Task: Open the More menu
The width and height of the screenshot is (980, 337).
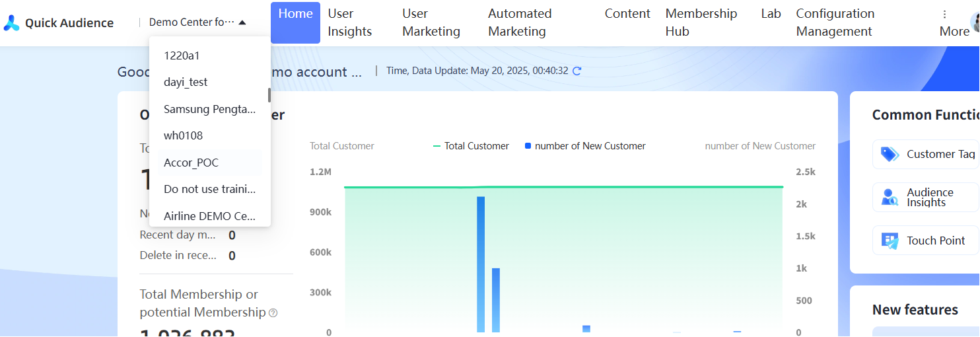Action: coord(954,23)
